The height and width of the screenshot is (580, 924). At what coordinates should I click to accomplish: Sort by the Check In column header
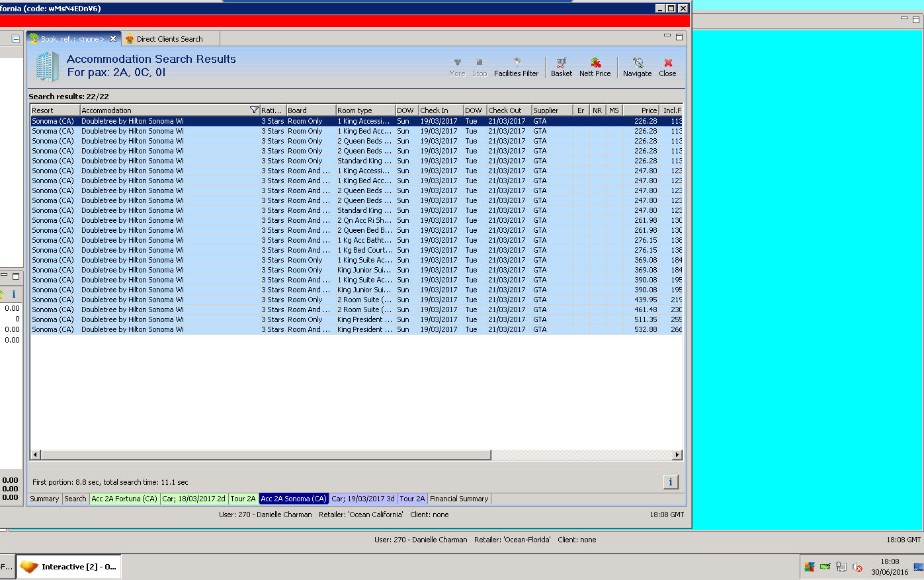pyautogui.click(x=441, y=110)
